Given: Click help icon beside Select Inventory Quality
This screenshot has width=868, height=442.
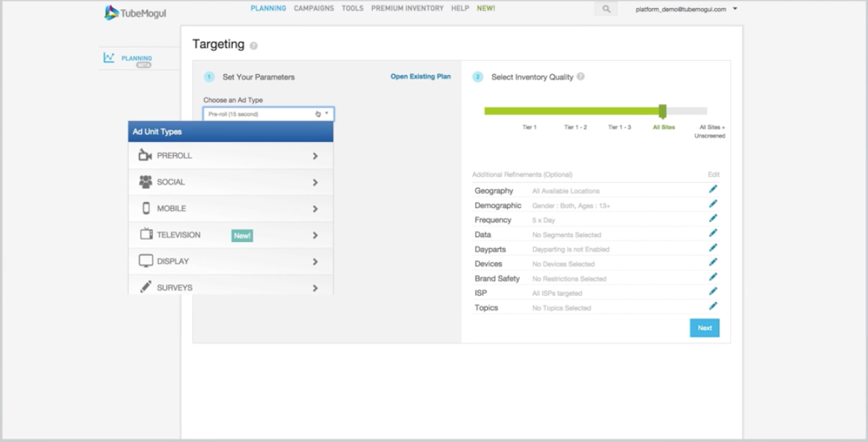Looking at the screenshot, I should [580, 77].
